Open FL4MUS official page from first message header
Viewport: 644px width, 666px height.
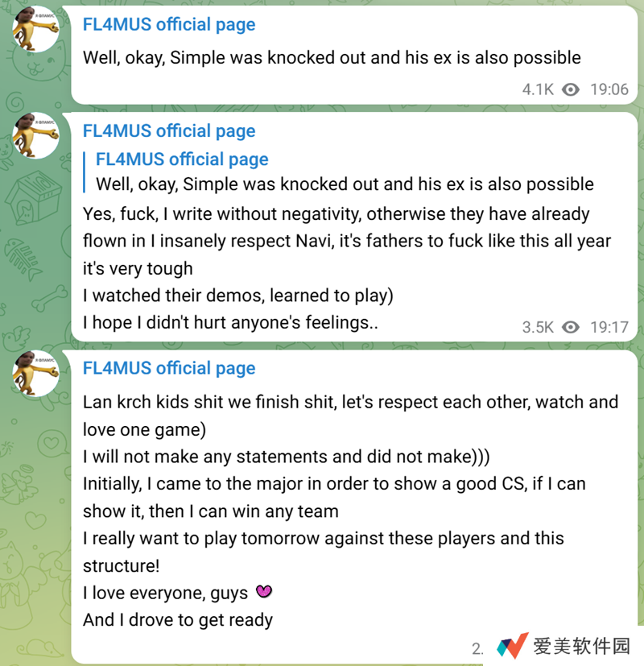(x=169, y=25)
